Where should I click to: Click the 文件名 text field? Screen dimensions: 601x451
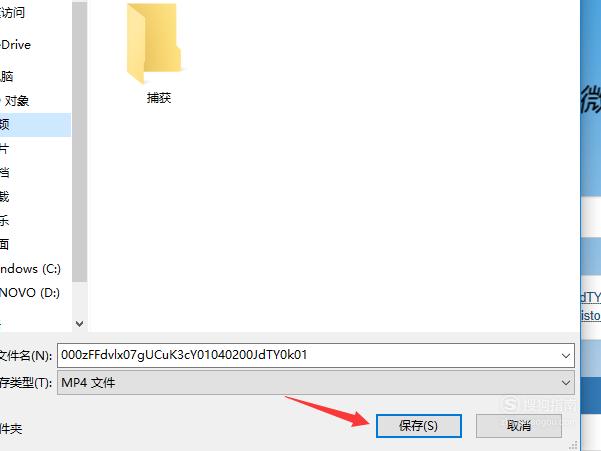[x=316, y=355]
